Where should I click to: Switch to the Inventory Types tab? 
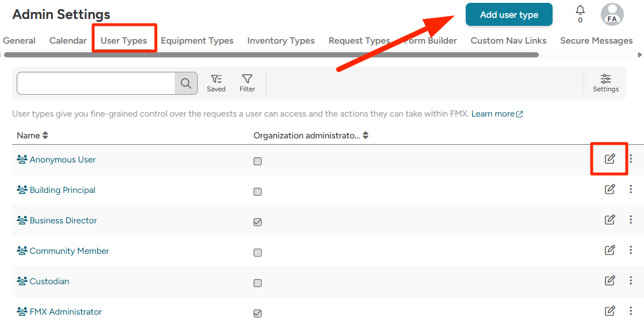(x=281, y=41)
